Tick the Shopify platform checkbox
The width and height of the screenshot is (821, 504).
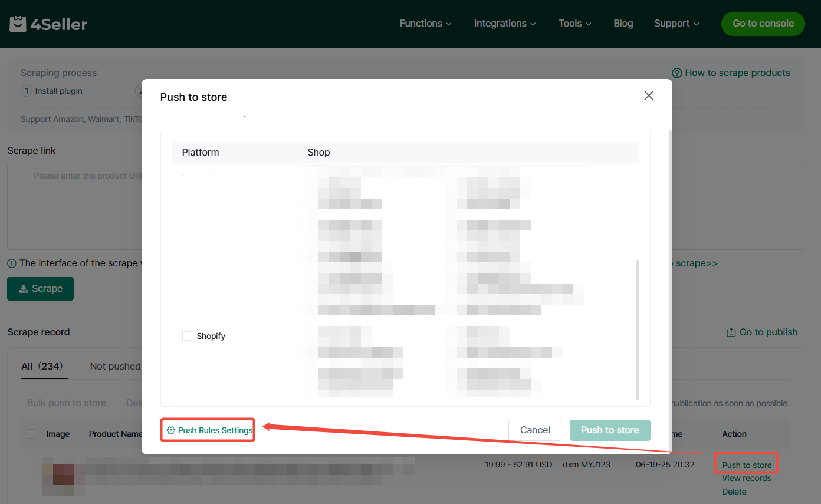[186, 336]
